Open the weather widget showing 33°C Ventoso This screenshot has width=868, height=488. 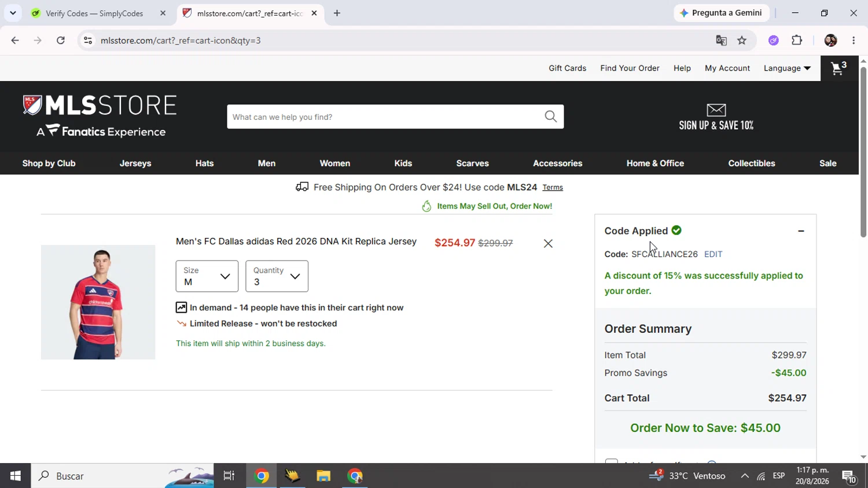tap(687, 476)
